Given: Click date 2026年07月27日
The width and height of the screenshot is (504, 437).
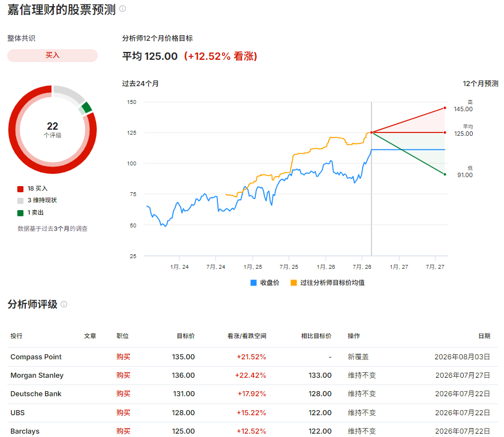Looking at the screenshot, I should click(x=463, y=376).
